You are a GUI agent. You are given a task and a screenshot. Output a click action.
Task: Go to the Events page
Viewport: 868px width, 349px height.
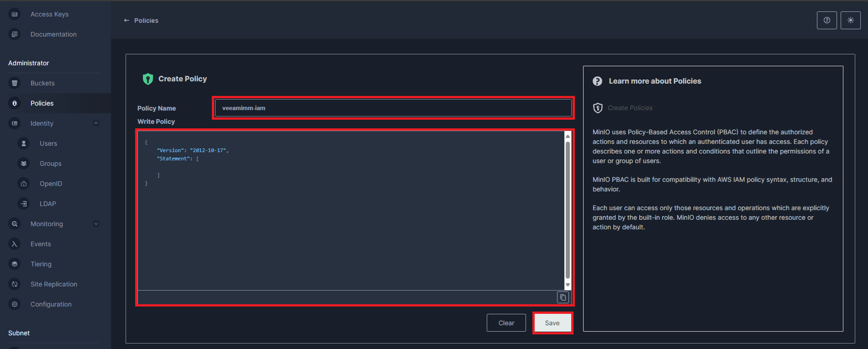[41, 244]
